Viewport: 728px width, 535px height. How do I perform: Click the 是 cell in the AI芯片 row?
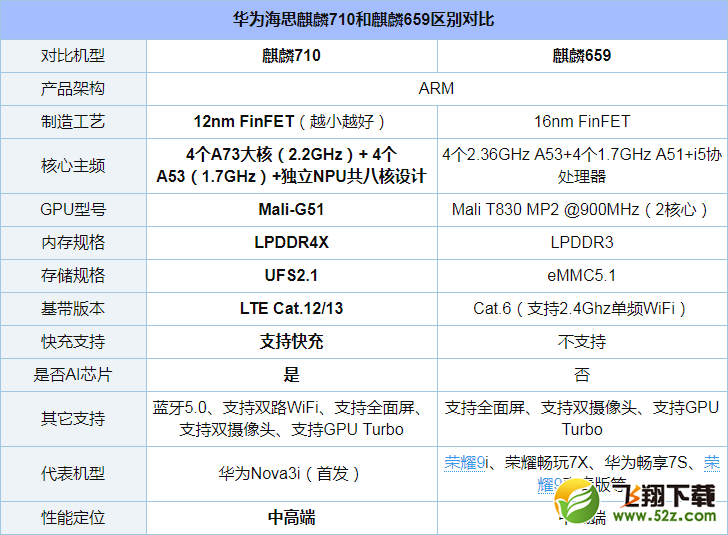[292, 375]
